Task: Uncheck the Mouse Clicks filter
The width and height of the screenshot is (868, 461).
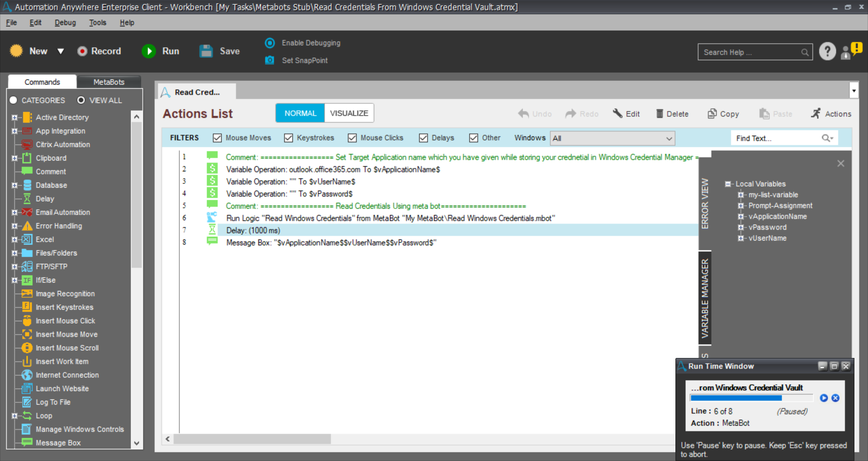Action: [352, 138]
